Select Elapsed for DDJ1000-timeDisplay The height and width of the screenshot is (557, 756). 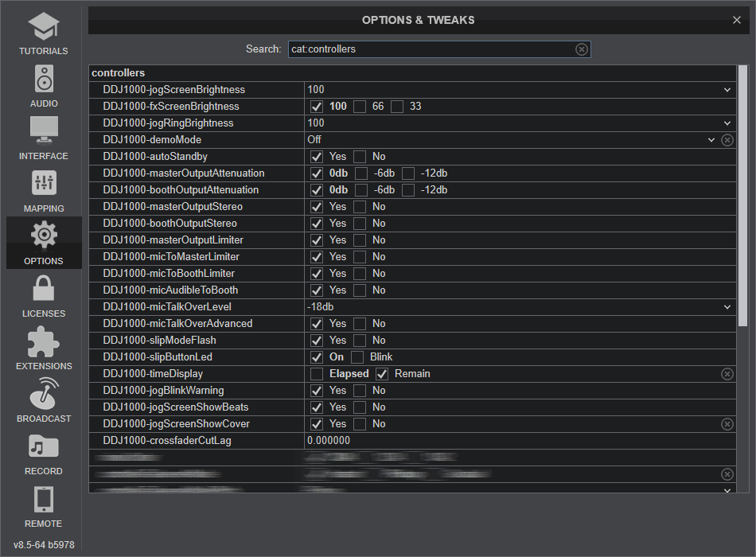318,374
